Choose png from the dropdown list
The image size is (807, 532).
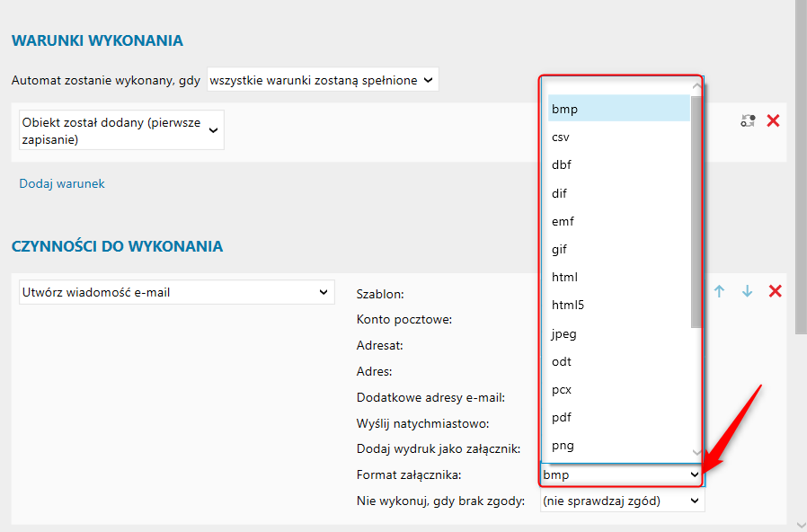563,446
